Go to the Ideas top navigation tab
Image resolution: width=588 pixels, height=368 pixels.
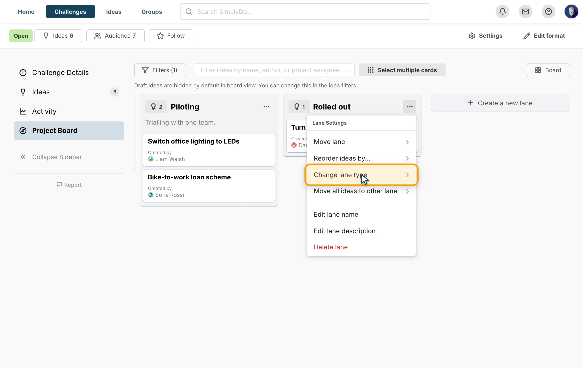114,11
